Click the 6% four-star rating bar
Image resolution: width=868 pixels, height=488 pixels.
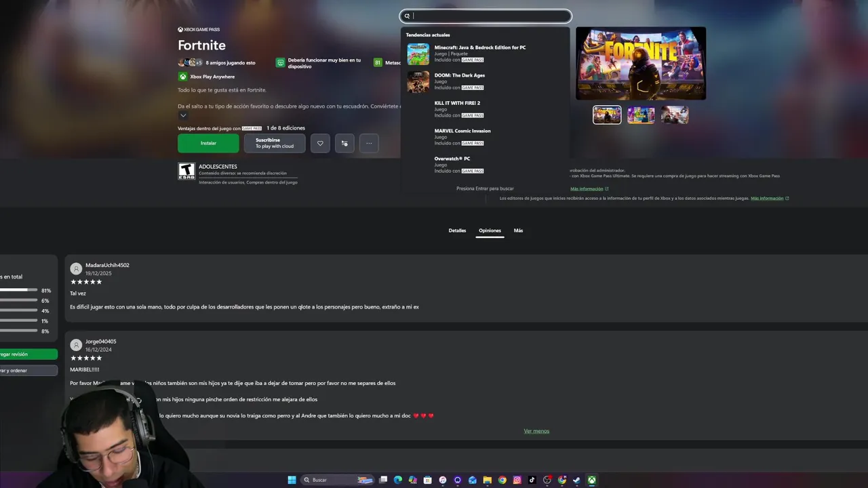coord(18,300)
